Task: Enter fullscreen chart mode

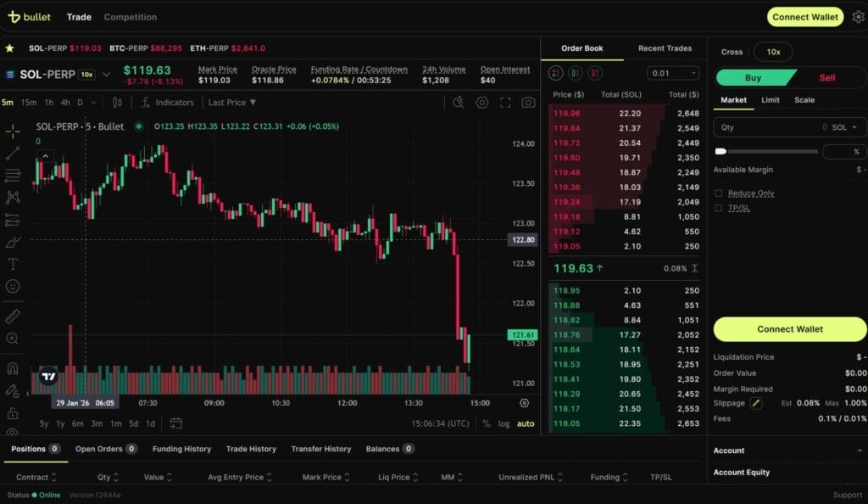Action: [505, 103]
